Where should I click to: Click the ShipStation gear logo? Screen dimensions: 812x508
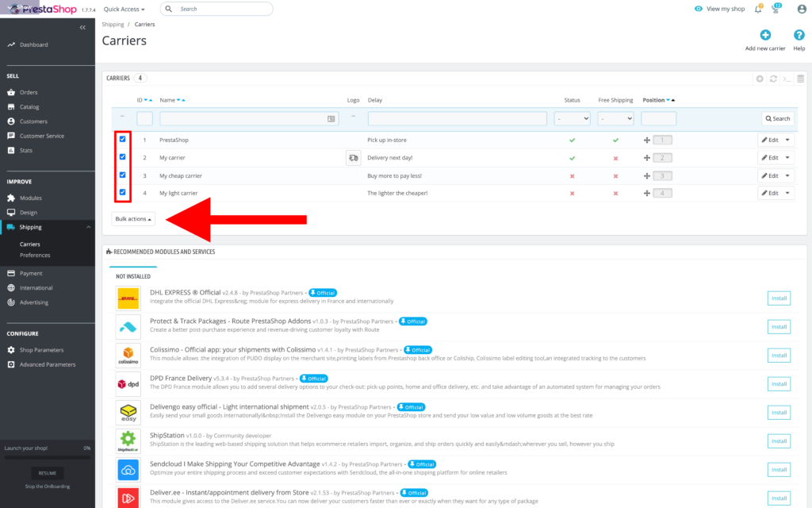tap(128, 441)
